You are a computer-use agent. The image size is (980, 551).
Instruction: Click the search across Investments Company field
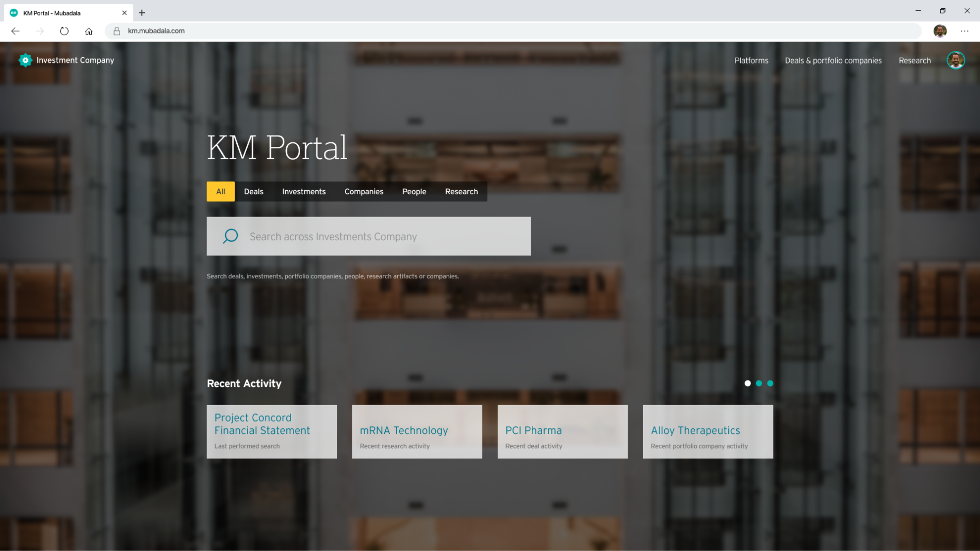point(382,237)
